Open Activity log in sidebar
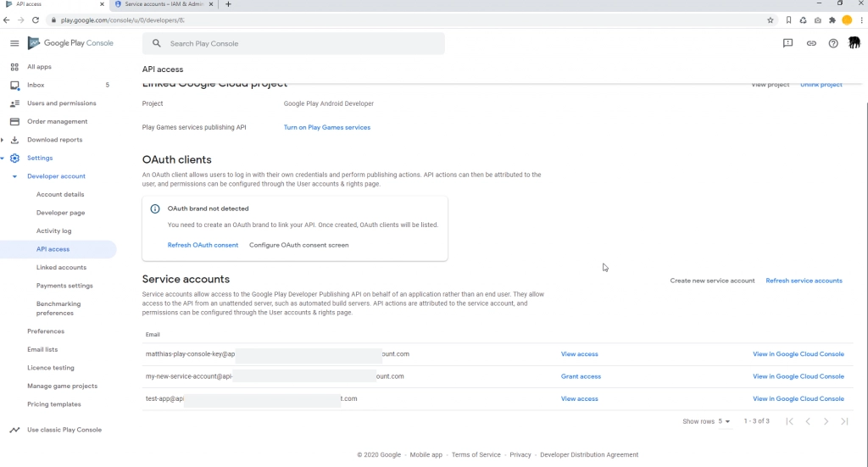 (53, 231)
